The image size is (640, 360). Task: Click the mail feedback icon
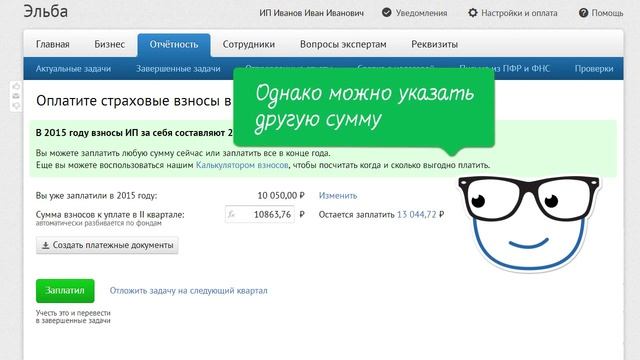point(16,96)
